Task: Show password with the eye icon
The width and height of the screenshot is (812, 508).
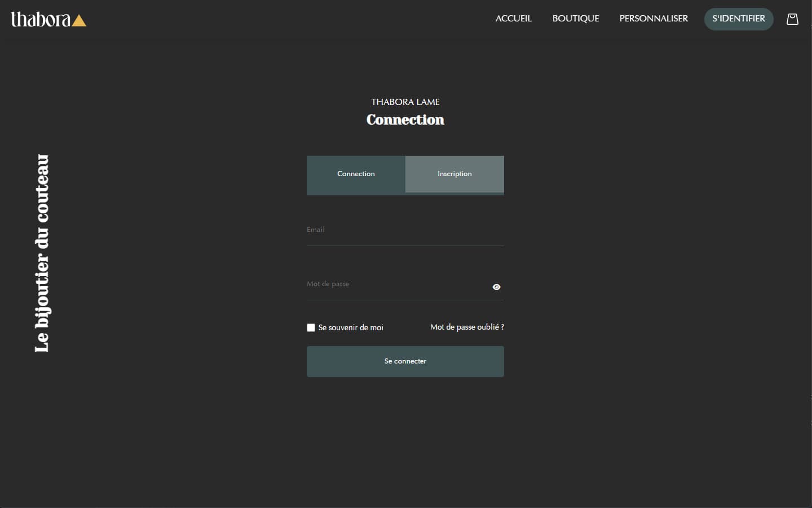Action: click(496, 287)
